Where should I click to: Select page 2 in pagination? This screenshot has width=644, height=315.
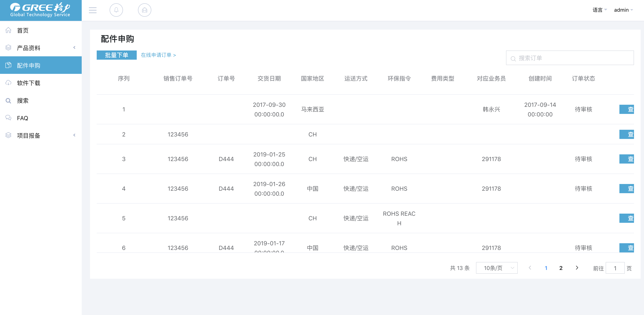561,268
